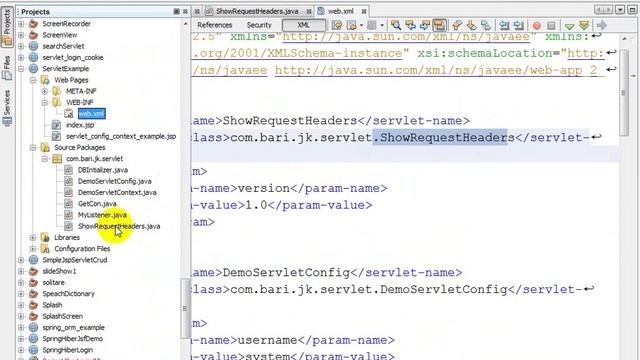Switch to Security view of web.xml

coord(259,25)
